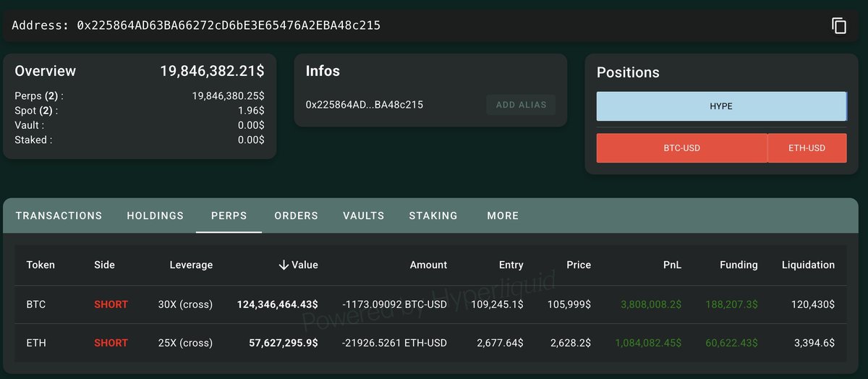Select the PERPS tab
This screenshot has height=379, width=868.
point(229,216)
